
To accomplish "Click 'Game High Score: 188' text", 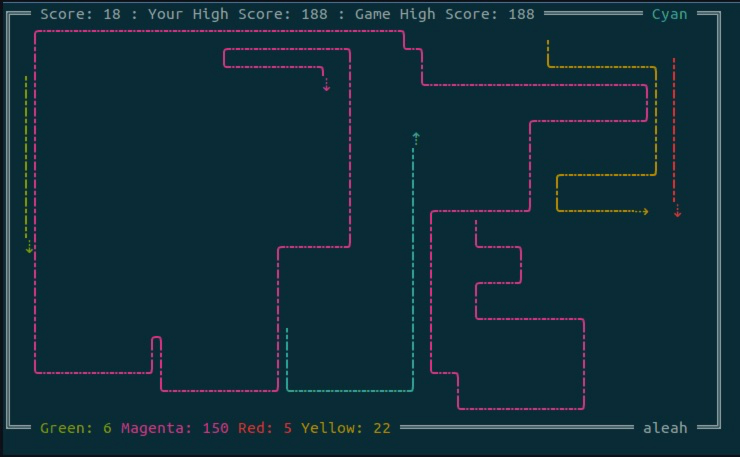I will click(x=445, y=14).
